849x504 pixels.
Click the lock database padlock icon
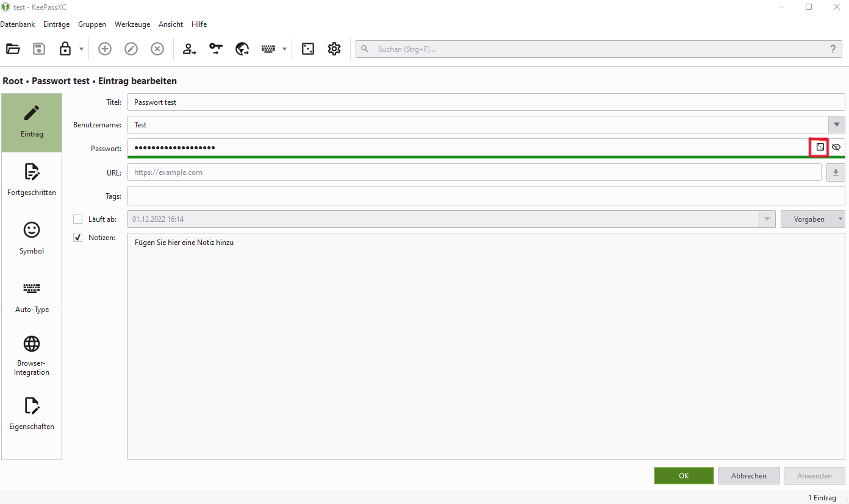pos(65,49)
